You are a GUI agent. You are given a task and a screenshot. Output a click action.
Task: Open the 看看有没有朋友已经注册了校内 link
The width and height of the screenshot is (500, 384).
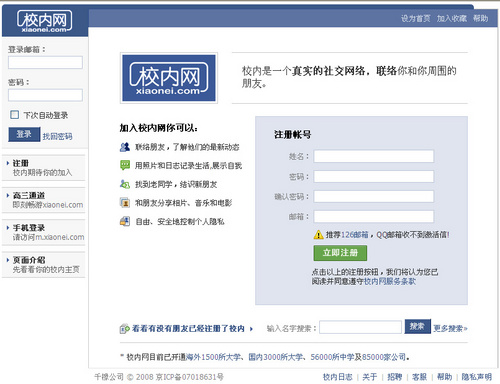coord(188,329)
